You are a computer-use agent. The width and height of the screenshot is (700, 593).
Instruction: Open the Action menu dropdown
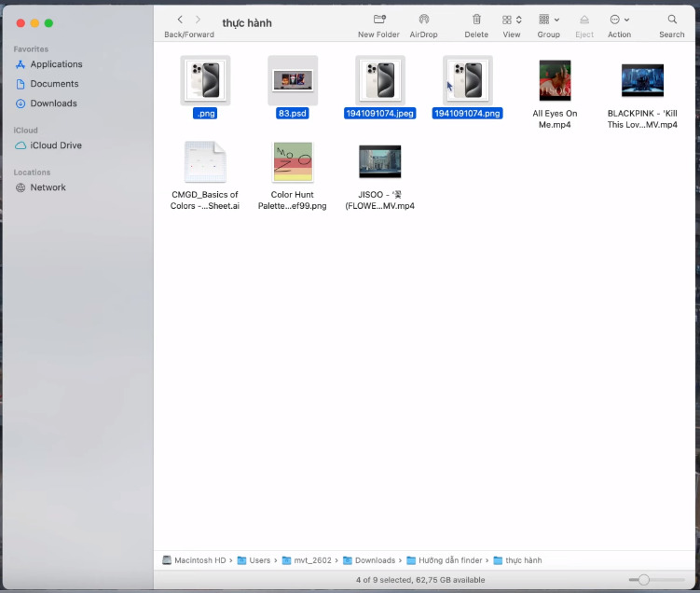tap(619, 20)
